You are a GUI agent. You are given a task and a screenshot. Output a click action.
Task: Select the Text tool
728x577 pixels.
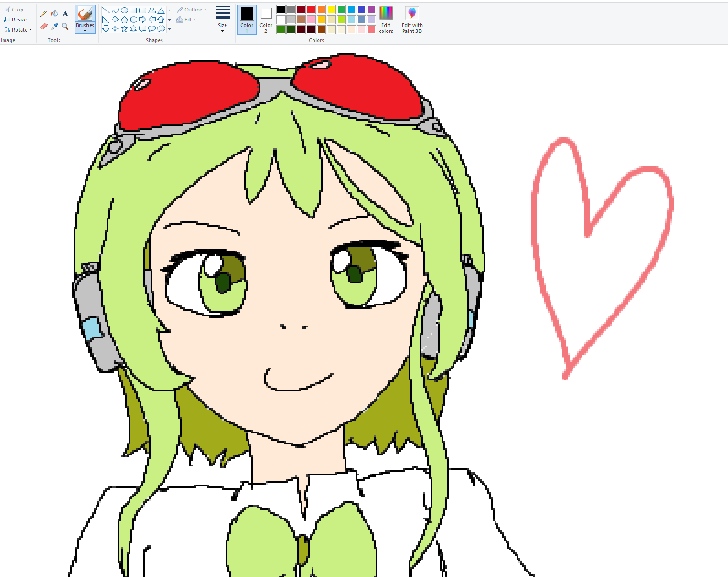pyautogui.click(x=65, y=14)
